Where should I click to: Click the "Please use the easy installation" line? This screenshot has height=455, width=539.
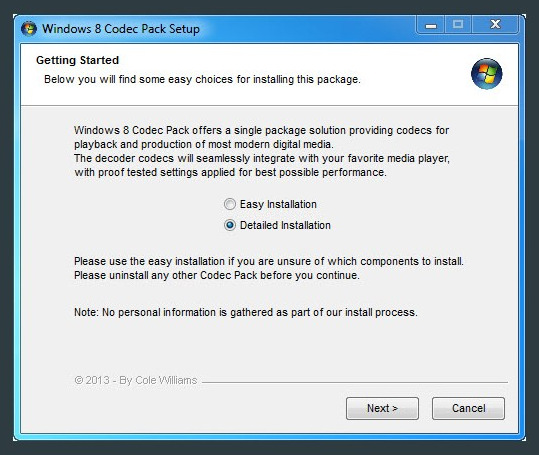[x=269, y=261]
